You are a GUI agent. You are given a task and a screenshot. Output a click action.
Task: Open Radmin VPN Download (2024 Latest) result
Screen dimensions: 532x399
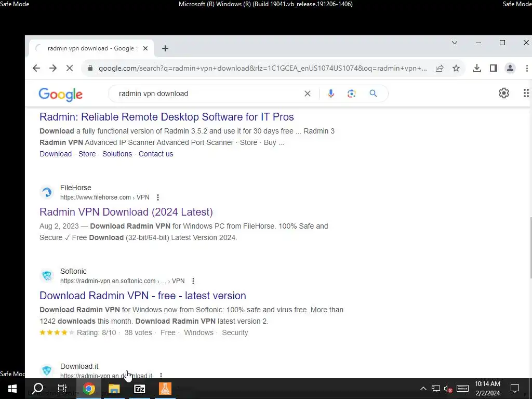pyautogui.click(x=126, y=212)
